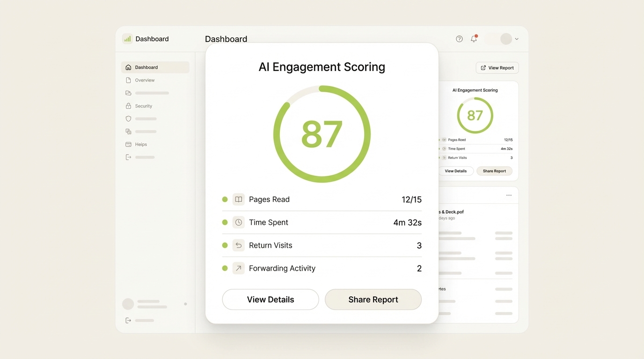Toggle the green dot next to Time Spent
The image size is (644, 359).
click(225, 222)
